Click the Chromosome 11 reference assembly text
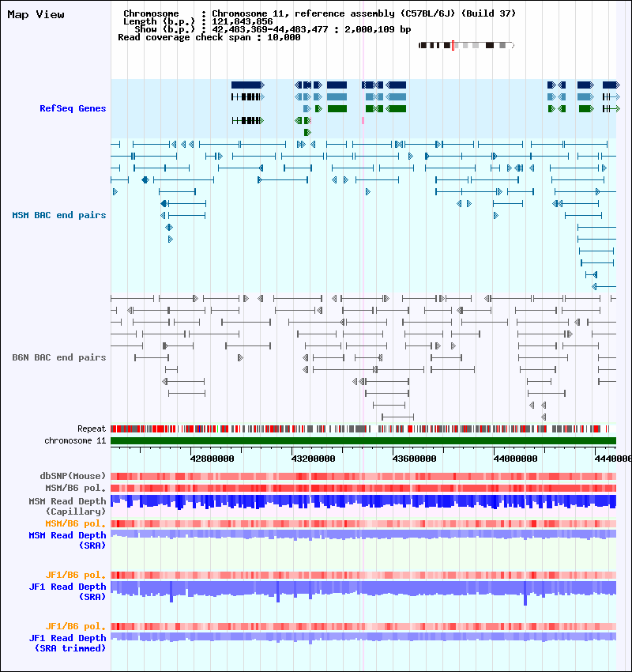 (x=364, y=13)
